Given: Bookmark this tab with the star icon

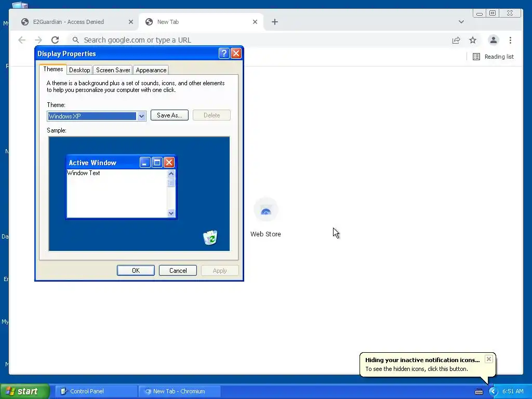Looking at the screenshot, I should (x=473, y=40).
